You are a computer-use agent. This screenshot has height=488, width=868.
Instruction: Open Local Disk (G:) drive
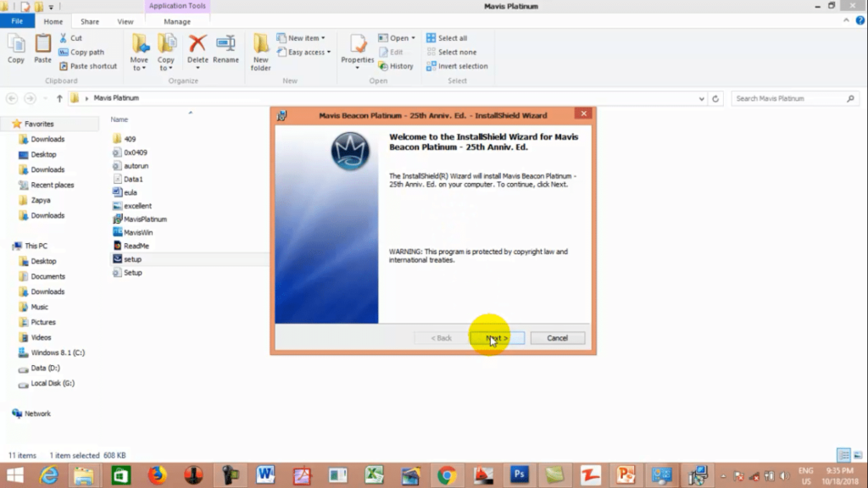tap(47, 383)
